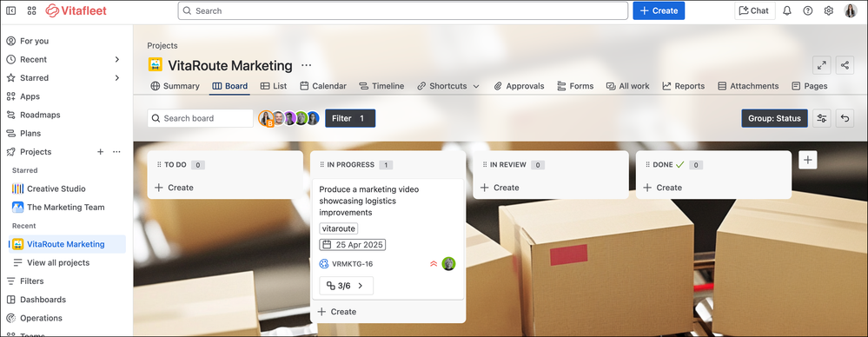Click the blue Create button

click(x=659, y=10)
